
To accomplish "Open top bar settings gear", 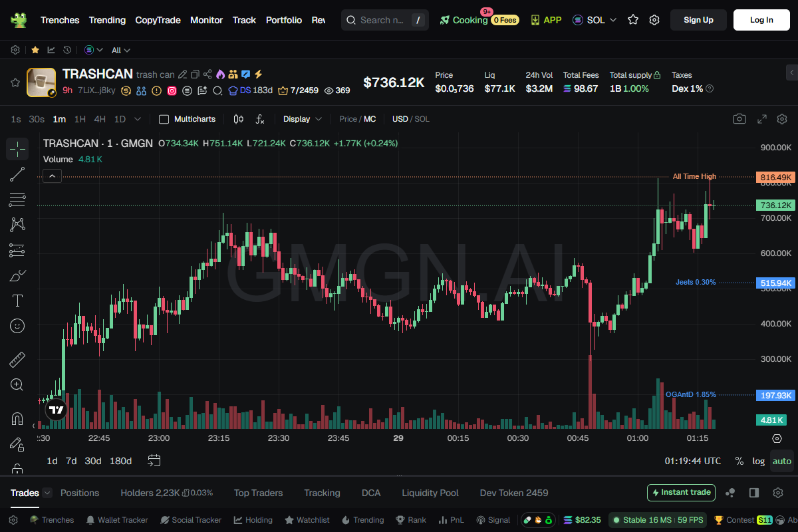I will [654, 20].
